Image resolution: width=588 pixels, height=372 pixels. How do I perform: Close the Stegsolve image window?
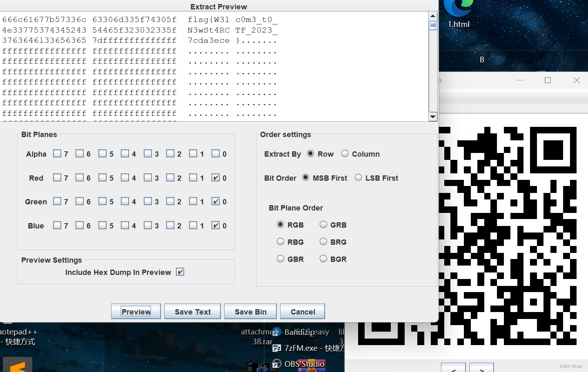577,80
